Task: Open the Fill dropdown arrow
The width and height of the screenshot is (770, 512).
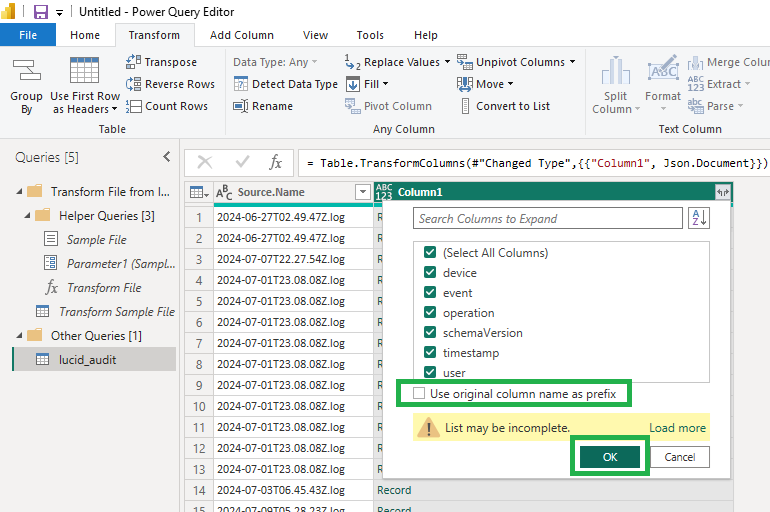Action: tap(385, 84)
